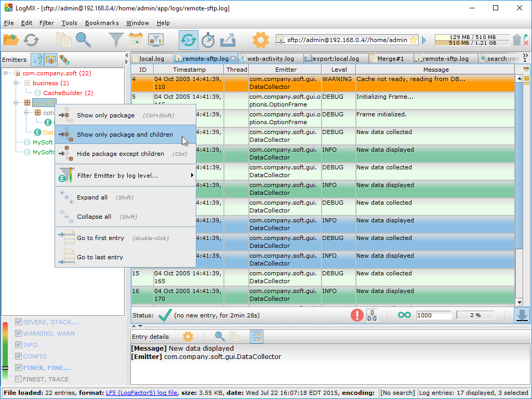
Task: Click the 2 % progress bar
Action: (475, 315)
